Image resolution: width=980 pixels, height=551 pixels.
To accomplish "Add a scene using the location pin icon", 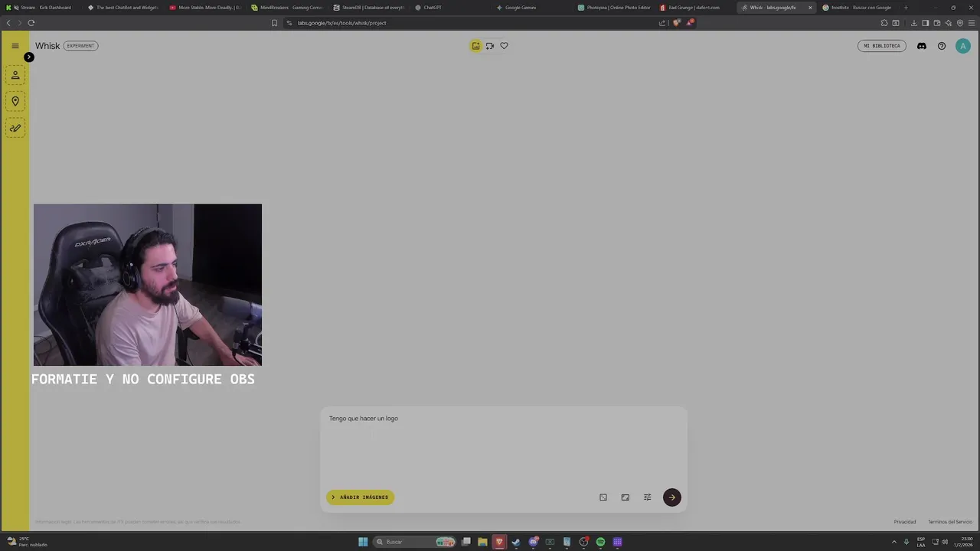I will 15,101.
